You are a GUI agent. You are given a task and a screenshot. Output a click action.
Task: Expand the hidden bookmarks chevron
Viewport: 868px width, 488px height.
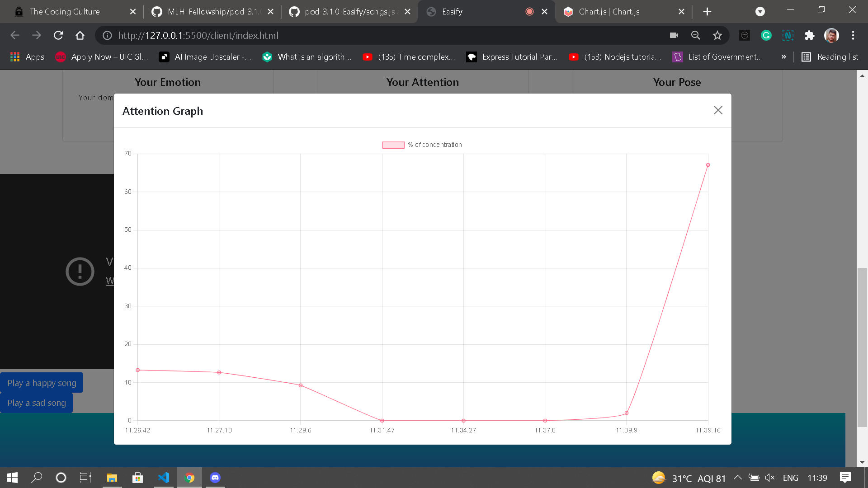pyautogui.click(x=783, y=57)
